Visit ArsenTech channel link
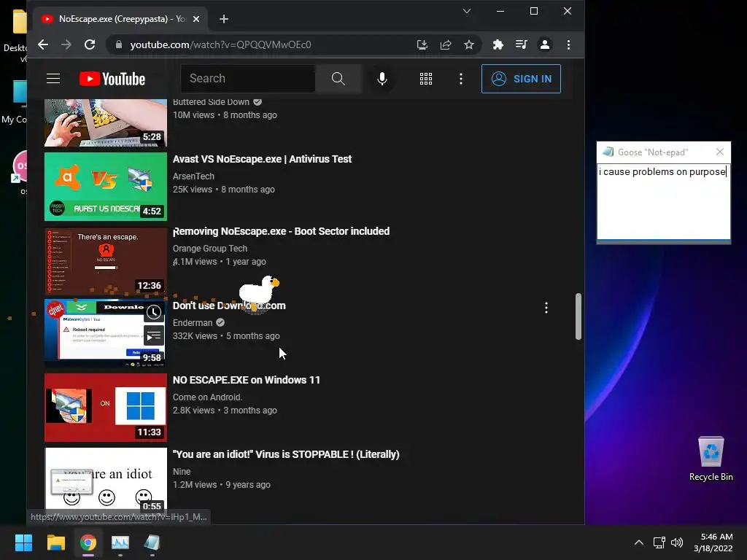Image resolution: width=747 pixels, height=560 pixels. 193,176
